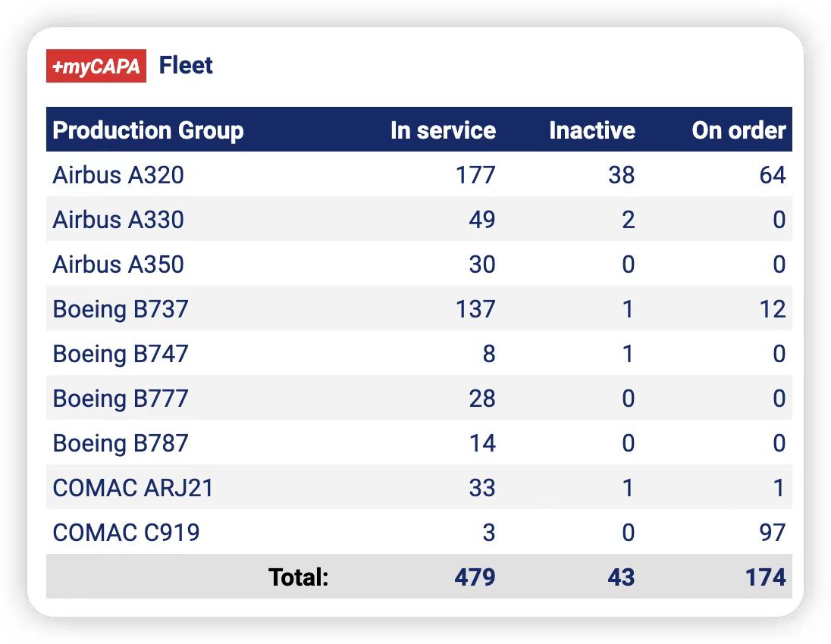
Task: Open the Boeing B747 production group
Action: click(x=121, y=354)
